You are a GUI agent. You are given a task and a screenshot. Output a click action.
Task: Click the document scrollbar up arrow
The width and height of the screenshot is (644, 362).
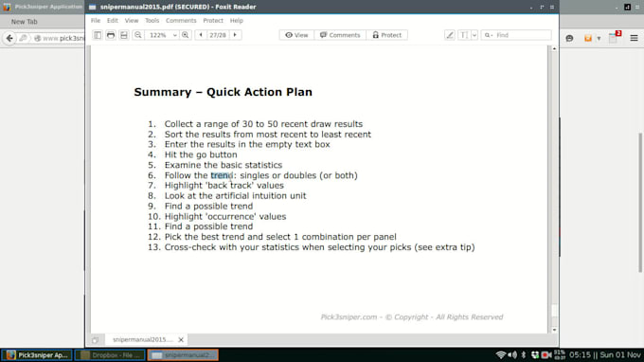tap(554, 48)
